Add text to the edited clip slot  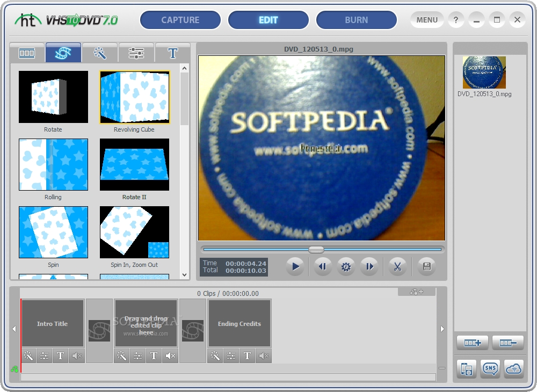point(154,356)
